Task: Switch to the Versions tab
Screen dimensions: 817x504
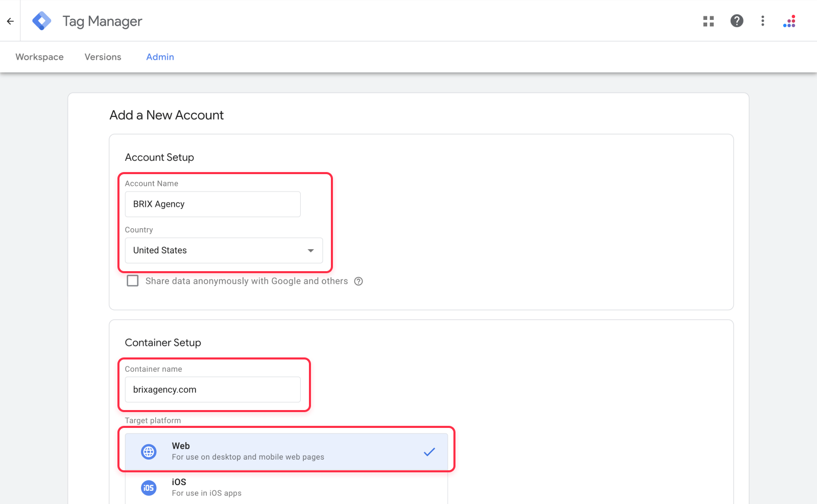Action: coord(103,57)
